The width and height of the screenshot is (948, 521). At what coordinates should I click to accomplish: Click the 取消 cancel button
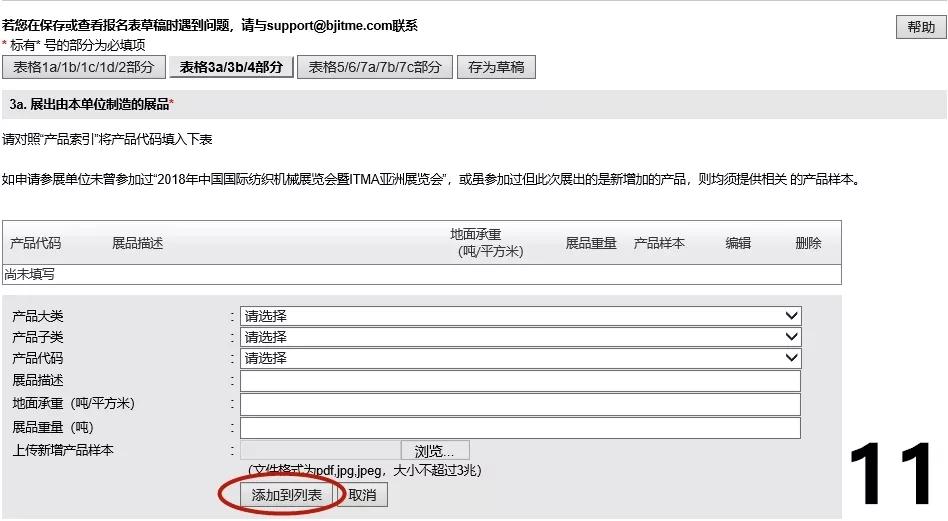point(362,495)
